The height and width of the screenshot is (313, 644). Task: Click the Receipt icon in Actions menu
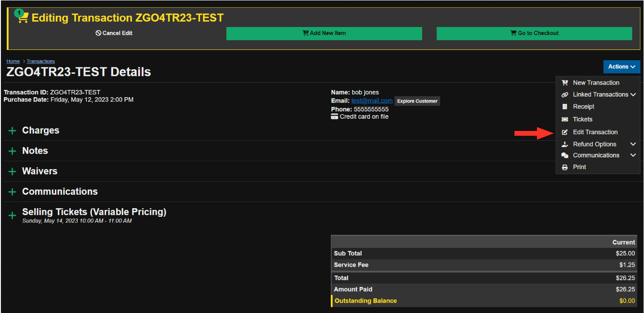click(x=565, y=107)
